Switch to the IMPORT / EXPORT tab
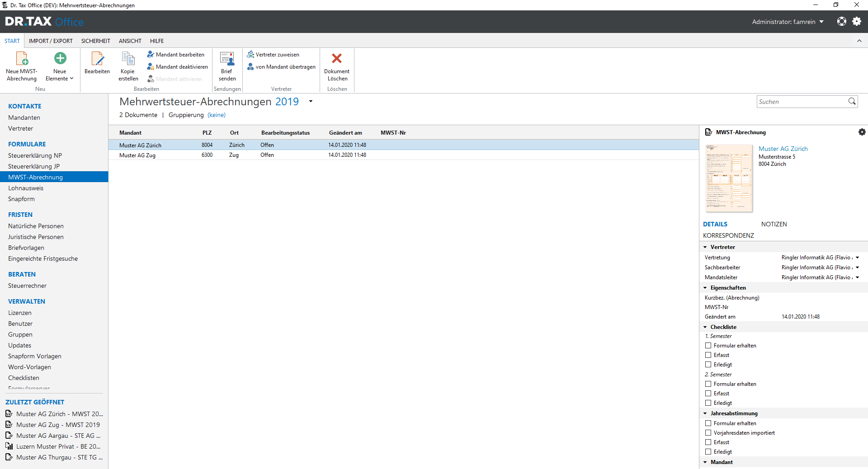The height and width of the screenshot is (469, 868). click(51, 41)
